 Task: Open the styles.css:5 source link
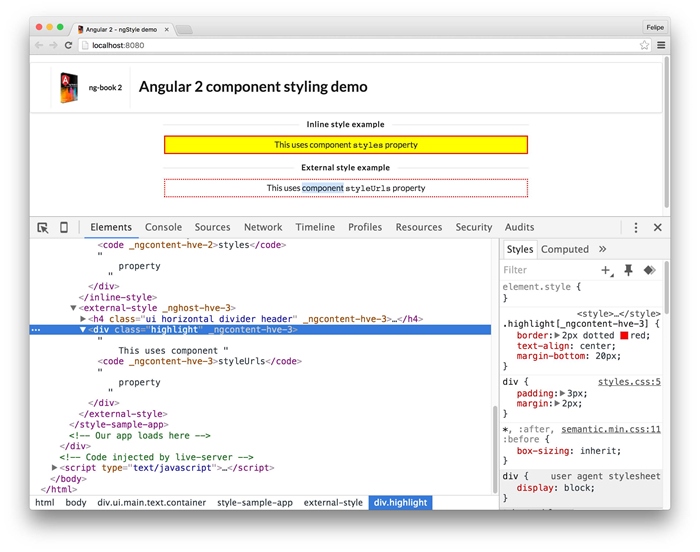point(629,382)
